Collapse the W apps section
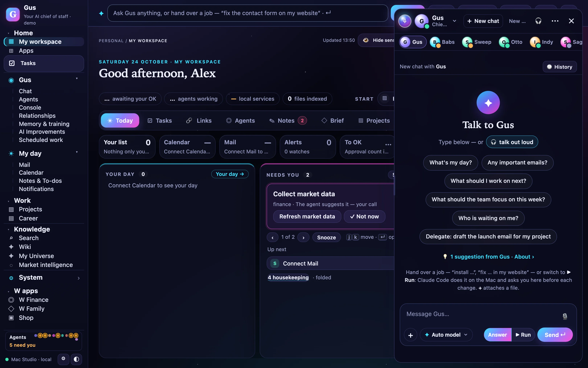588x368 pixels. coord(9,291)
